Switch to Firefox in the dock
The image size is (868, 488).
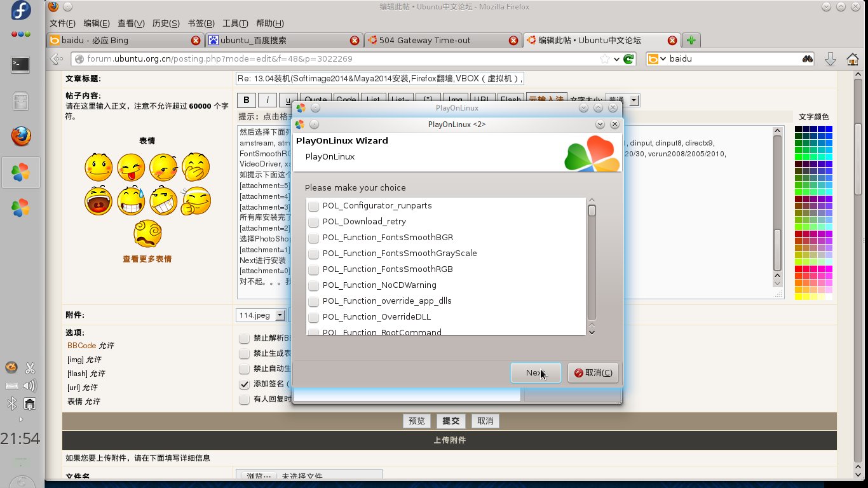click(21, 136)
